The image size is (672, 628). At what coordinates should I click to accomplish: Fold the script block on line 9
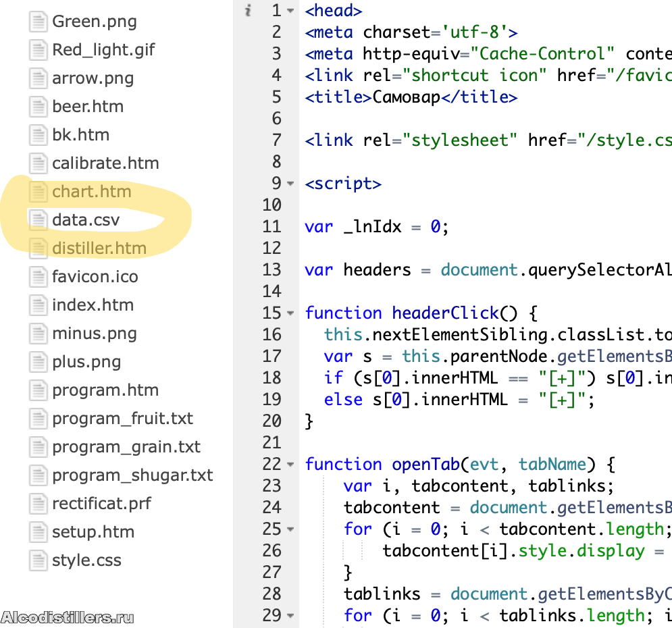coord(290,184)
